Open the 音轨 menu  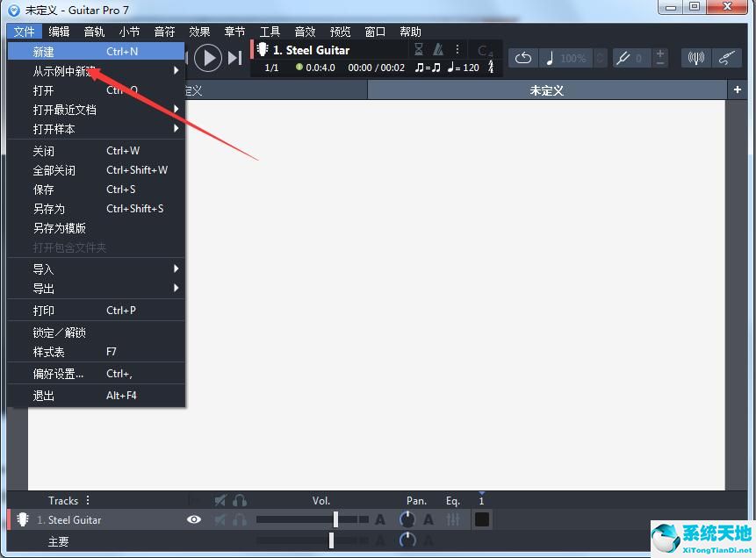(94, 32)
